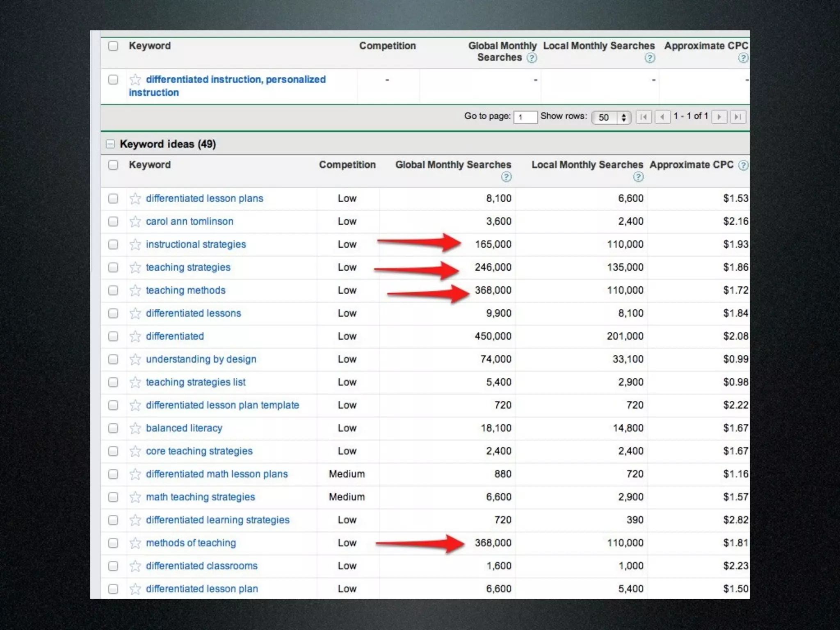
Task: Jump to last page arrow button
Action: [x=737, y=117]
